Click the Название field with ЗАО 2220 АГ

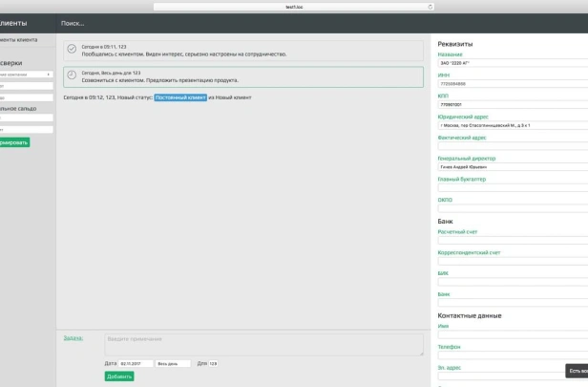coord(511,63)
